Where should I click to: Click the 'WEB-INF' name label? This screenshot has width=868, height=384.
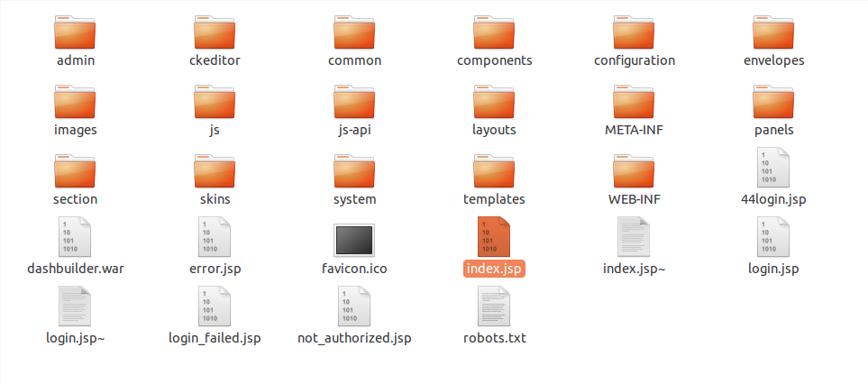(634, 199)
